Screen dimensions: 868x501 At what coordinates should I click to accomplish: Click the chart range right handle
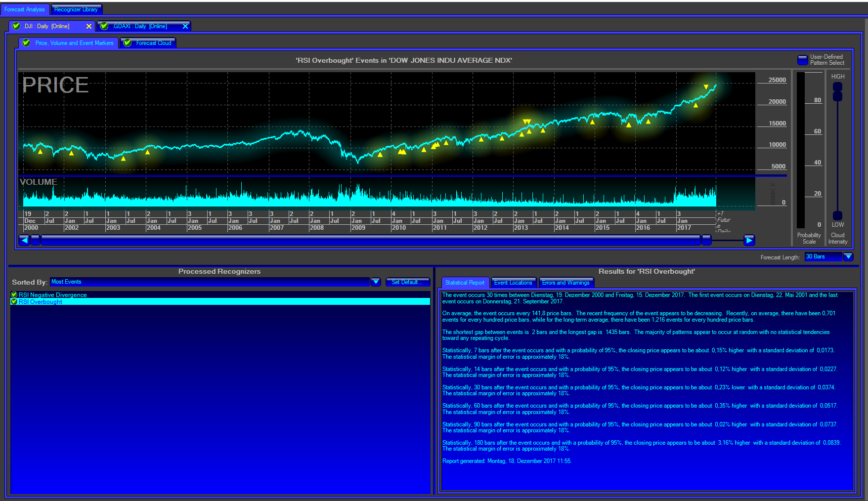point(707,240)
